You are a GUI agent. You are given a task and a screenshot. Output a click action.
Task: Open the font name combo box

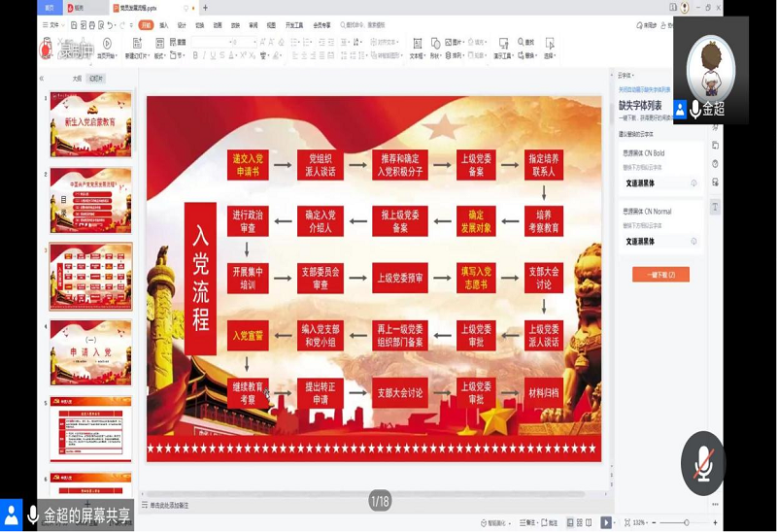(223, 42)
